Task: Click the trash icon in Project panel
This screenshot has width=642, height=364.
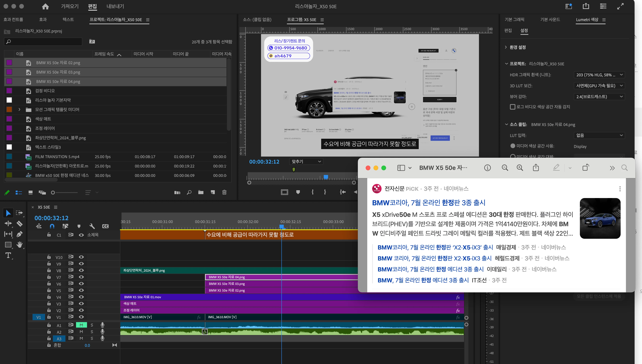Action: (x=224, y=192)
